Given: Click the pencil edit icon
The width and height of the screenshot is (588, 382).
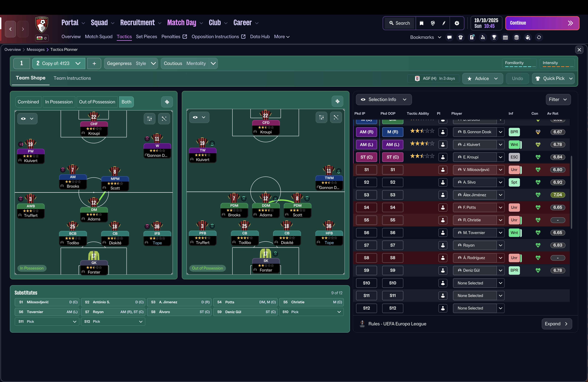Looking at the screenshot, I should (x=444, y=23).
